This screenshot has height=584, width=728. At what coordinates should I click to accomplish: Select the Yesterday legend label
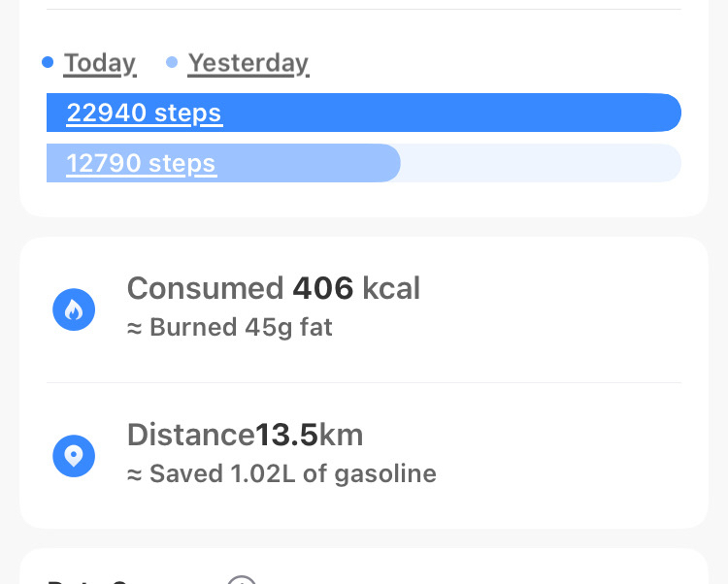248,63
